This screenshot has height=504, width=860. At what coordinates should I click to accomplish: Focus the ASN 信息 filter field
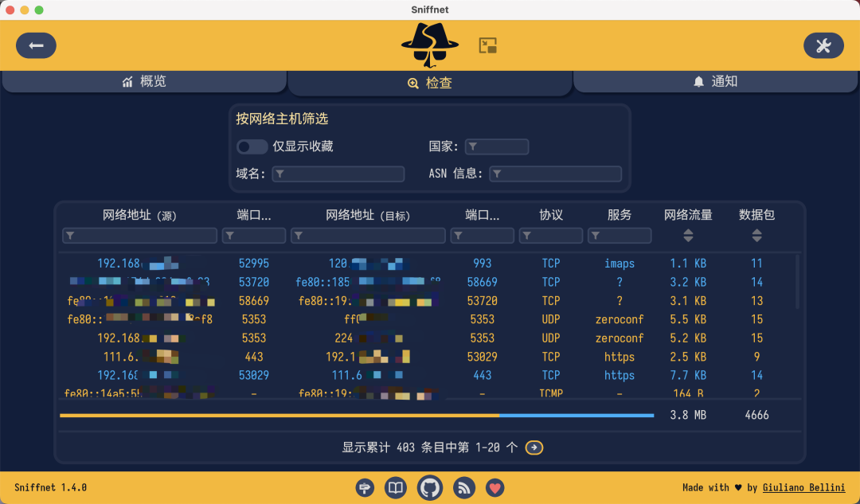tap(556, 174)
